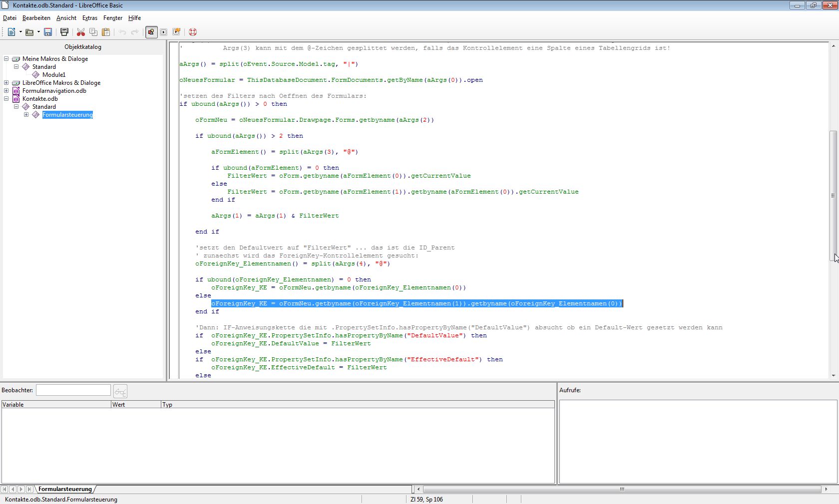This screenshot has width=839, height=504.
Task: Collapse Meine Makros & Dialoge node
Action: [x=6, y=58]
